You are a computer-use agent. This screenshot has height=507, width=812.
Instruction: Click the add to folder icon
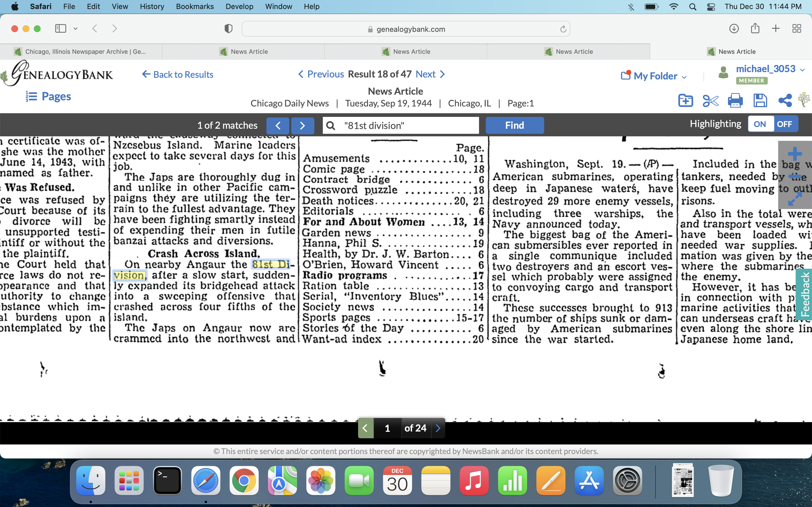pos(685,101)
